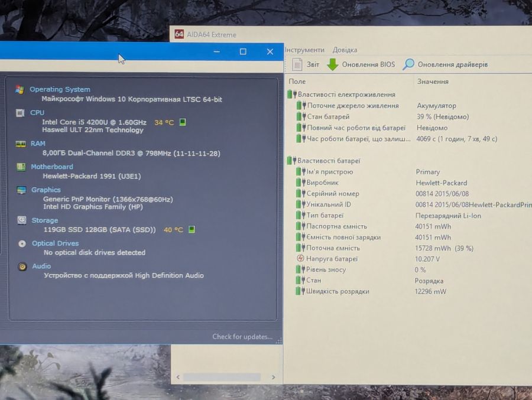Open the Звіт report toolbar button
Viewport: 532px width, 400px height.
point(306,64)
